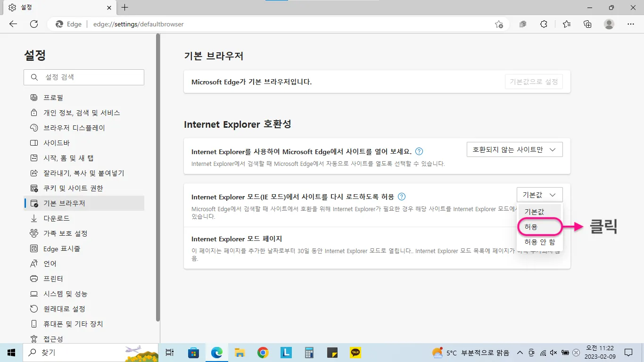The width and height of the screenshot is (644, 362).
Task: Click the Internet Explorer 모드 페이지 heading text
Action: click(x=237, y=239)
